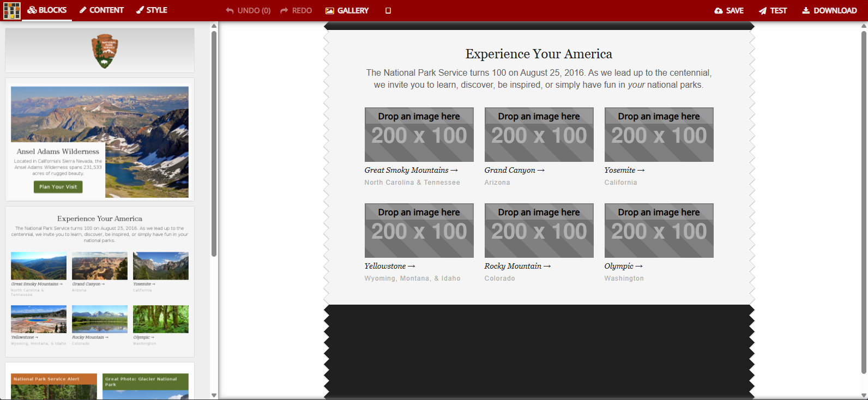Click the Redo button
Viewport: 868px width, 400px height.
coord(296,10)
